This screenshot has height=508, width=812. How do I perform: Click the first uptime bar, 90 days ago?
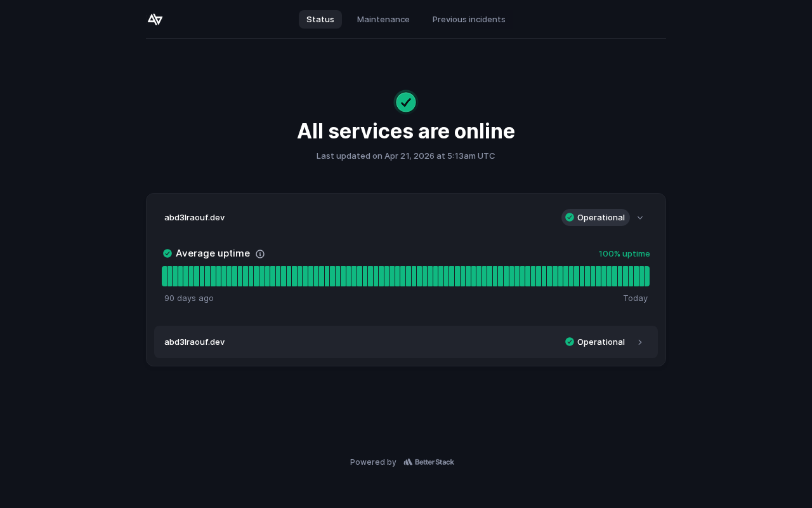coord(164,276)
